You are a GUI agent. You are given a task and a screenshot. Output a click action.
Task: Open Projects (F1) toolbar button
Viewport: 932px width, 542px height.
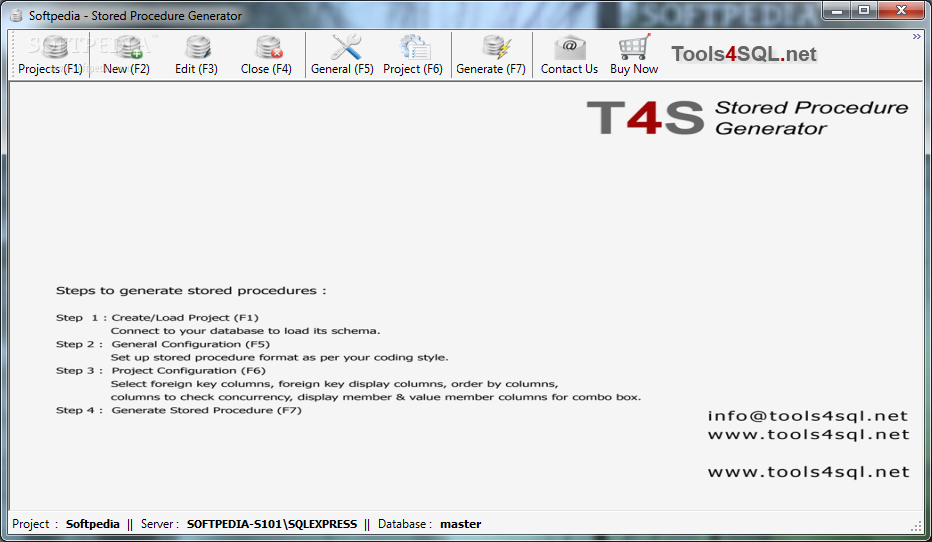point(50,55)
